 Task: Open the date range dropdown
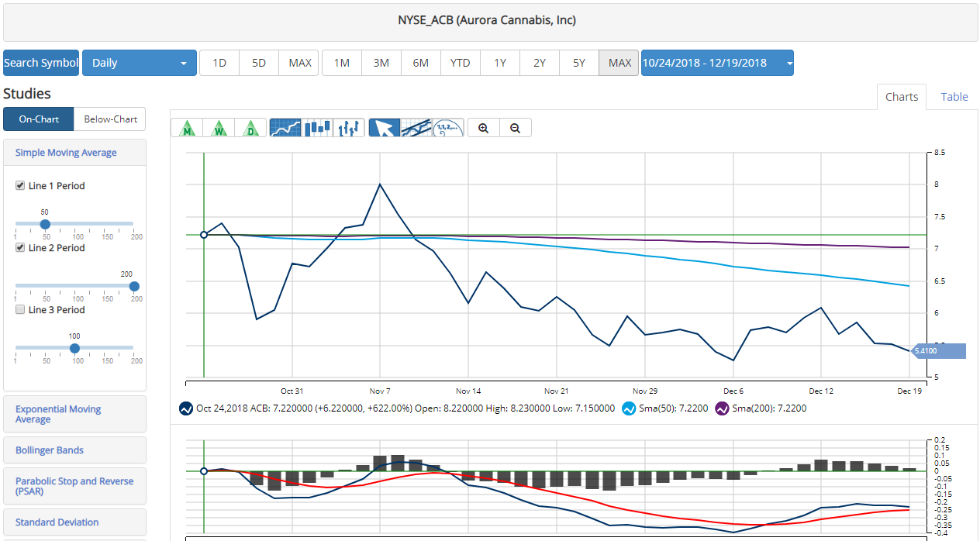(716, 63)
